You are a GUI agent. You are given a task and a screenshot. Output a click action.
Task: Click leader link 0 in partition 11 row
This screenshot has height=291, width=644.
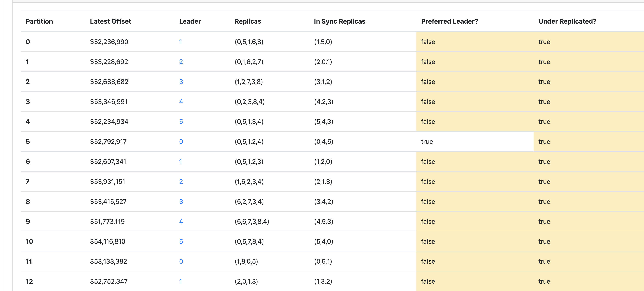[x=181, y=261]
